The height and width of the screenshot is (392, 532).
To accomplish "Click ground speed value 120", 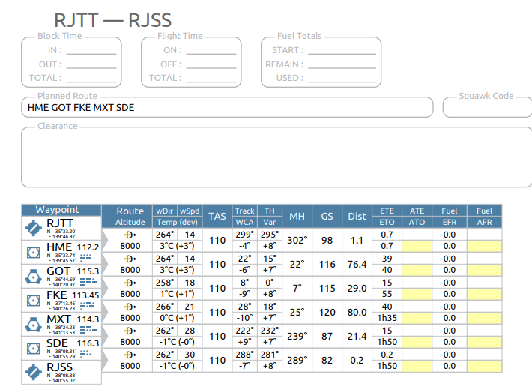I will pos(327,313).
